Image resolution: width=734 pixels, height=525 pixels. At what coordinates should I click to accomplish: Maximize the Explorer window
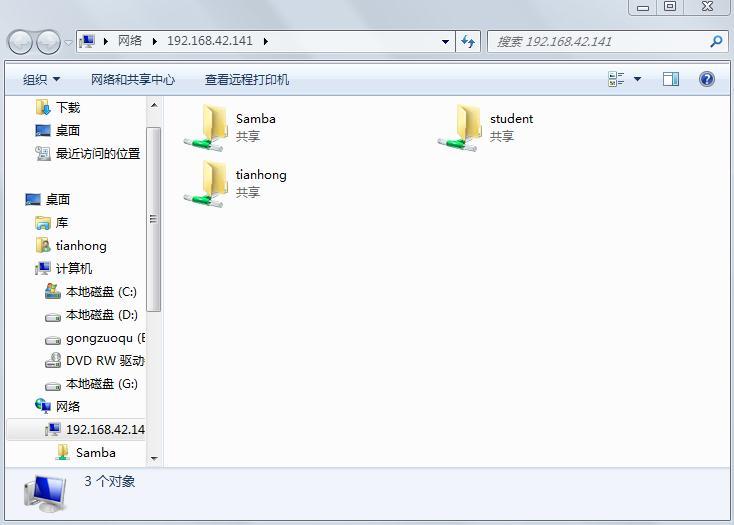[670, 7]
